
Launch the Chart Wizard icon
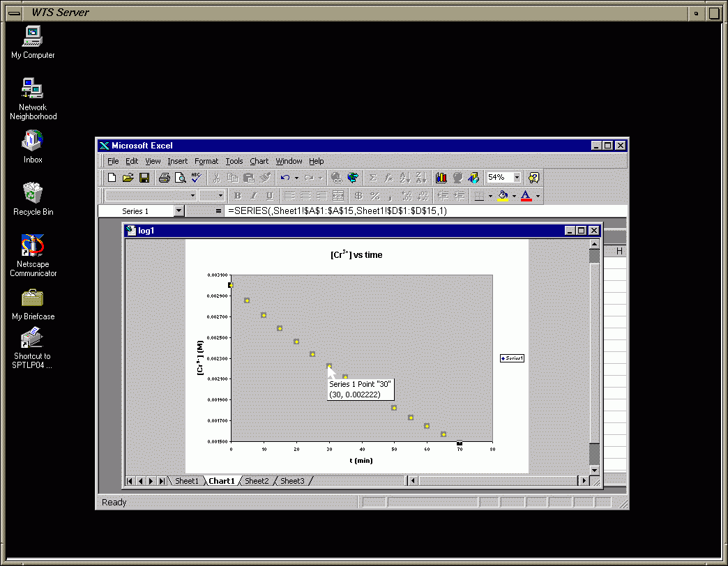click(x=441, y=178)
